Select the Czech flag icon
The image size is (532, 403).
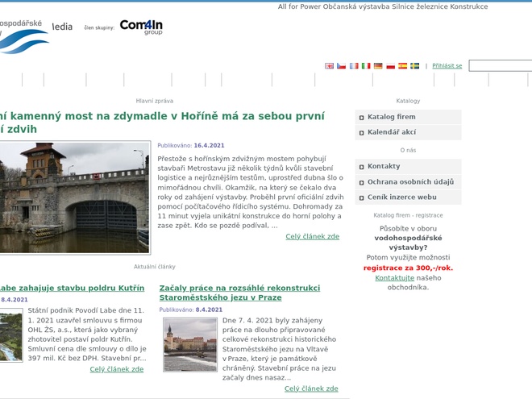[x=341, y=66]
